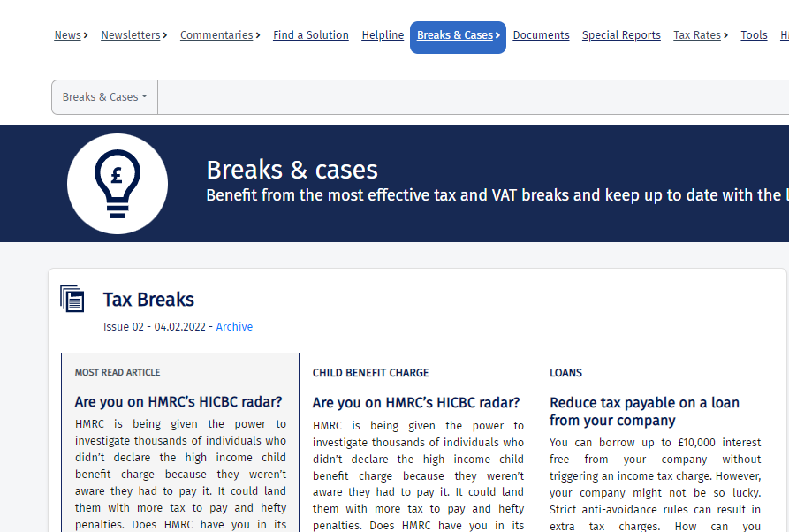Open the Child Benefit Charge HICBC article
789x532 pixels.
[415, 402]
